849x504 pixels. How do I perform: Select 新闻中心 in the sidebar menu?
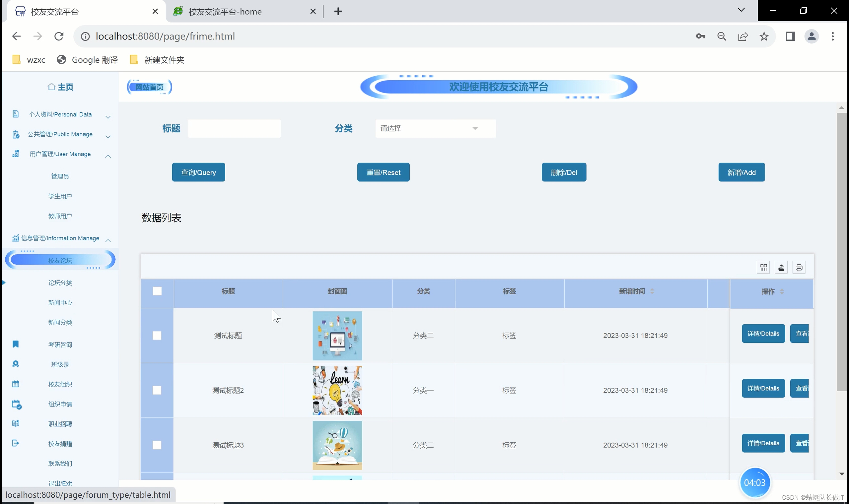point(60,302)
